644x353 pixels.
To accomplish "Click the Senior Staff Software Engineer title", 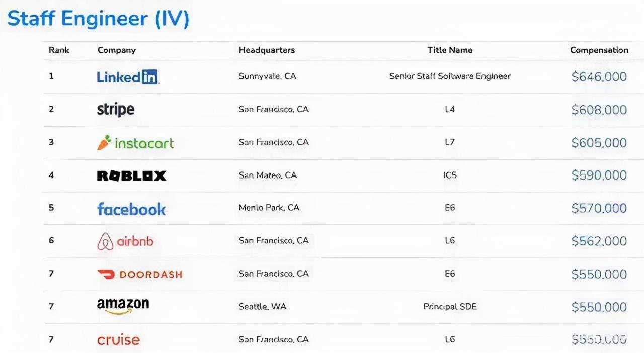I will pyautogui.click(x=450, y=76).
